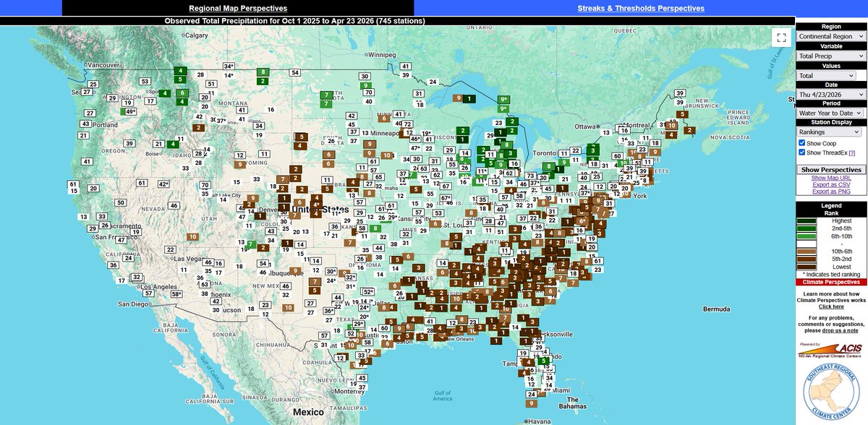The width and height of the screenshot is (868, 425).
Task: Open the drop us a note link
Action: (840, 330)
